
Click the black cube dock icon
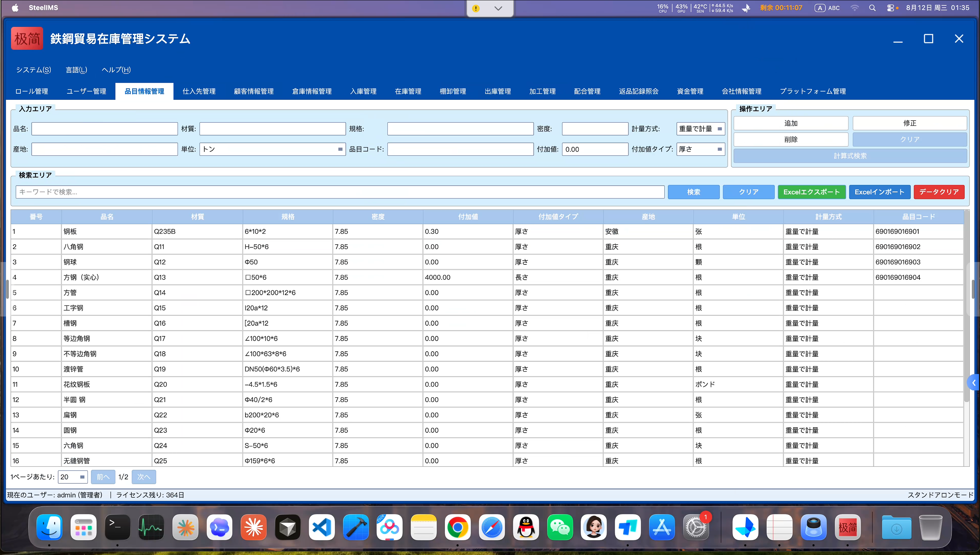pos(288,527)
